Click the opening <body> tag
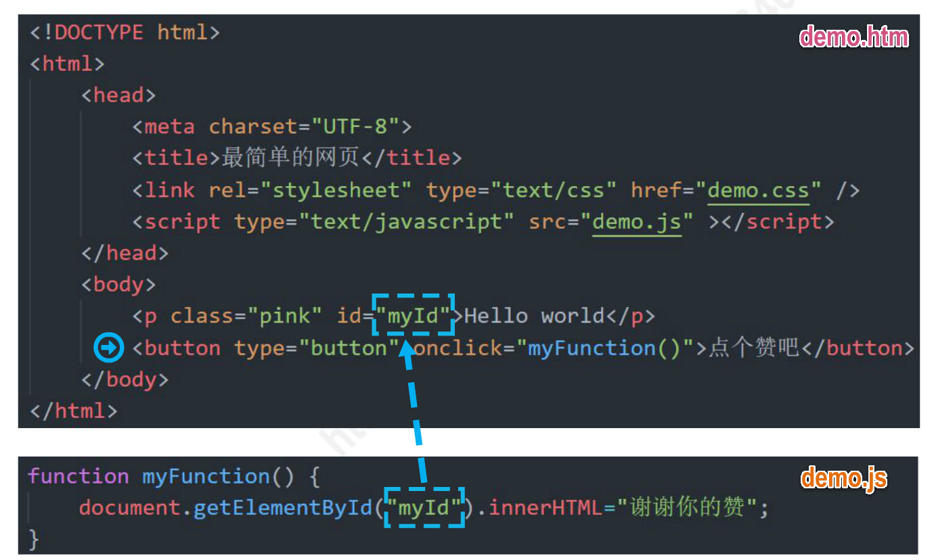 point(118,285)
